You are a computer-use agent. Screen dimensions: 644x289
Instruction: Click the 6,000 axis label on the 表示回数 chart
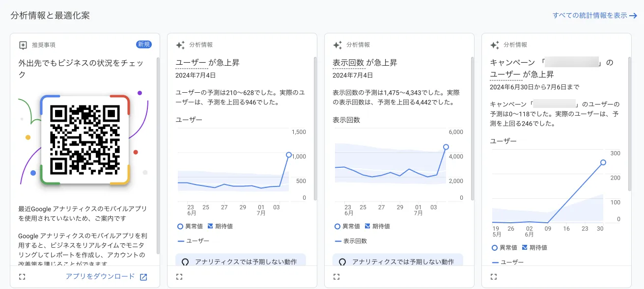(456, 132)
